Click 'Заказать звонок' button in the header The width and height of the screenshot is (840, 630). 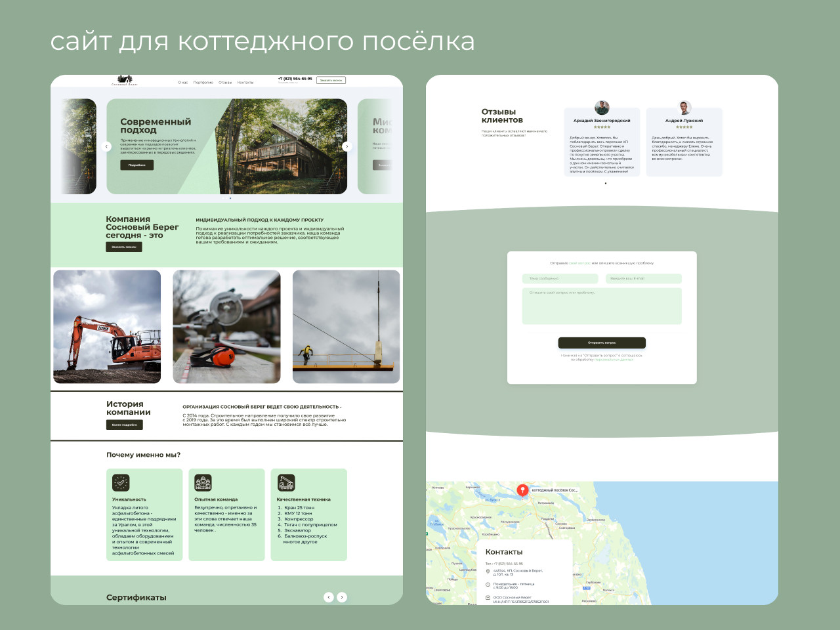[331, 80]
